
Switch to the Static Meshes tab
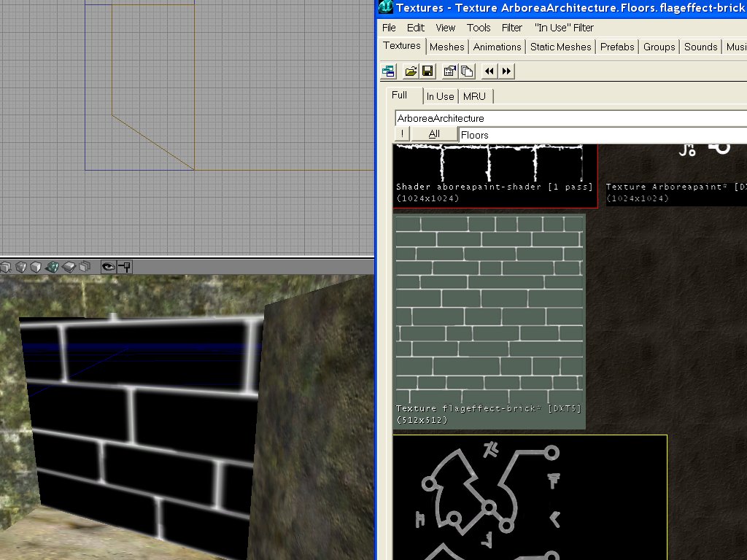(560, 47)
